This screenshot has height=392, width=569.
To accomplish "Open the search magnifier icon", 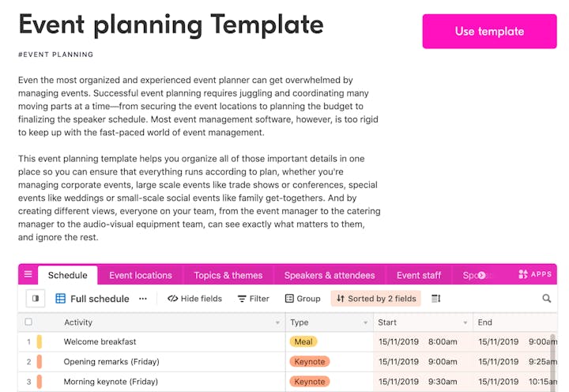I will click(x=546, y=299).
